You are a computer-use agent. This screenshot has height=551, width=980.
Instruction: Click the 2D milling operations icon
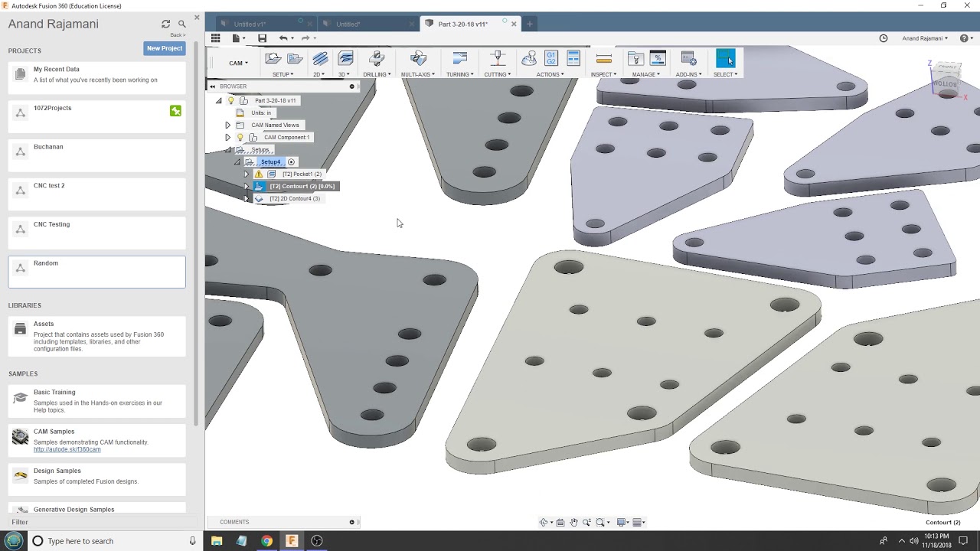(320, 59)
